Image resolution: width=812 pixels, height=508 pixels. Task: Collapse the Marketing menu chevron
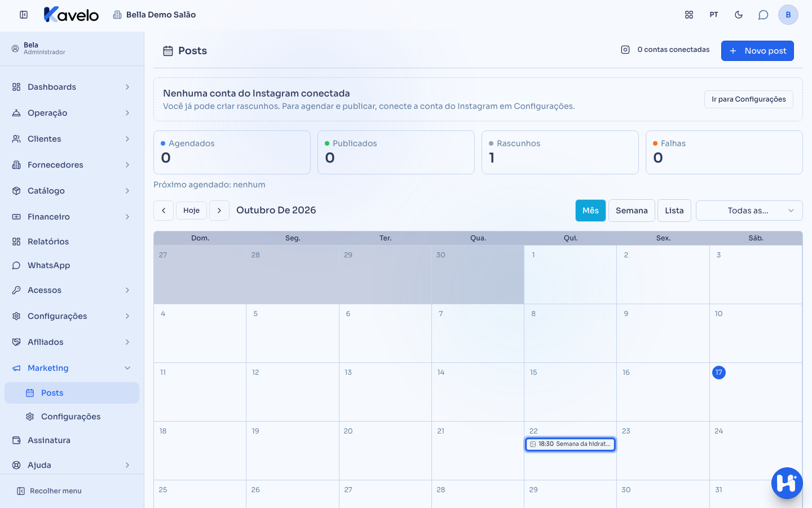pos(127,368)
